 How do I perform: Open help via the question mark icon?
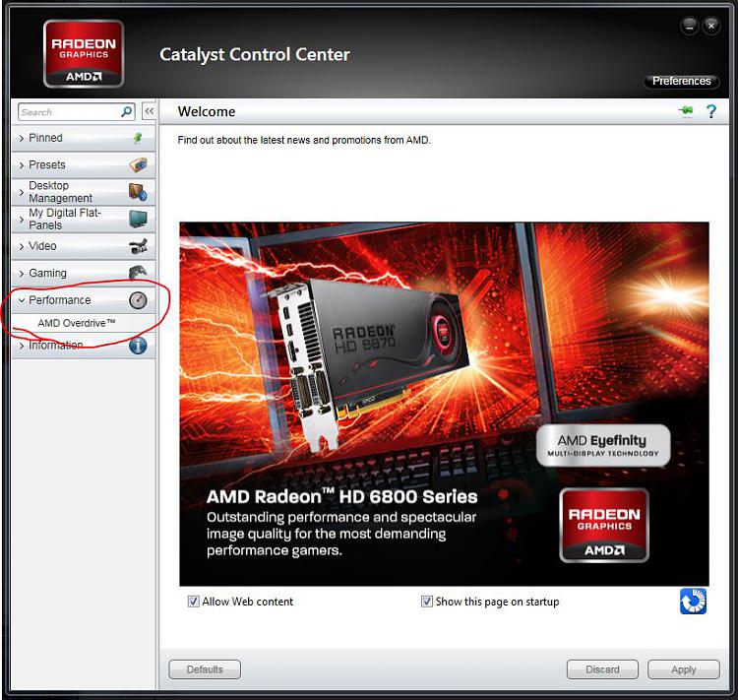click(x=711, y=111)
